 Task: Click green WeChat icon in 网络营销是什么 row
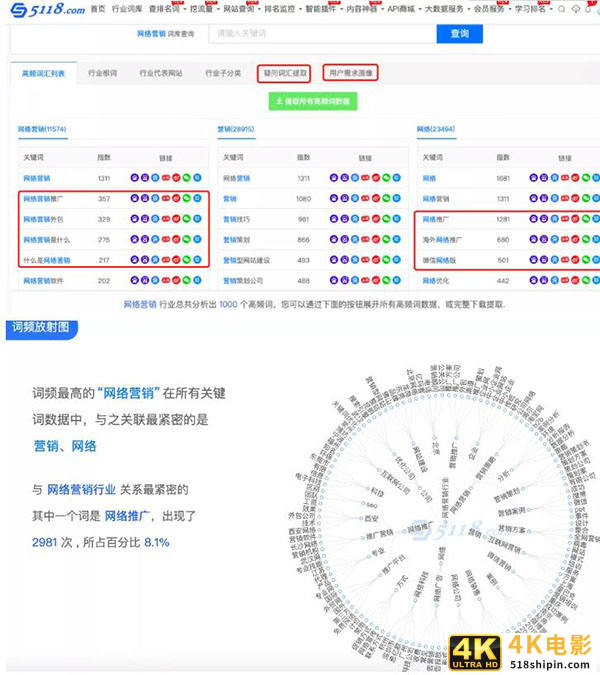coord(186,239)
